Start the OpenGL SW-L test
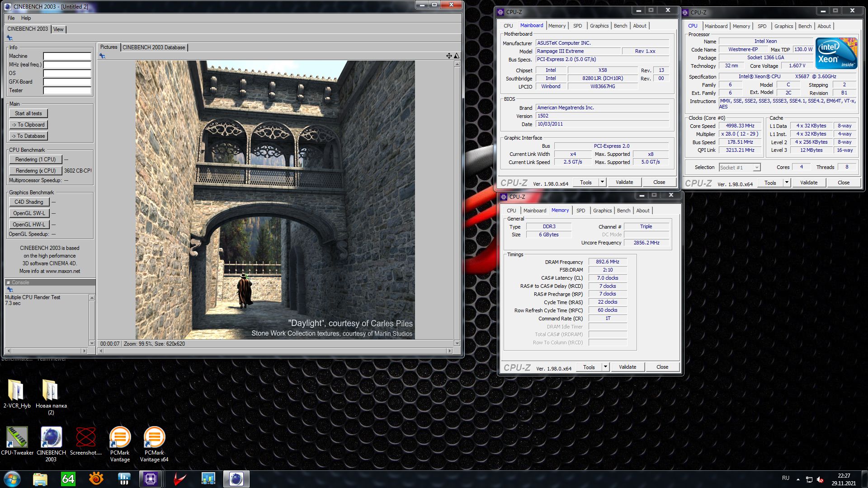Image resolution: width=868 pixels, height=488 pixels. click(x=29, y=213)
